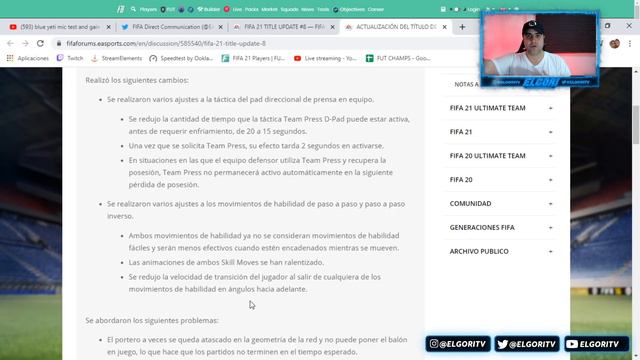Open the StreamElements bookmark
Image resolution: width=640 pixels, height=360 pixels.
tap(116, 58)
